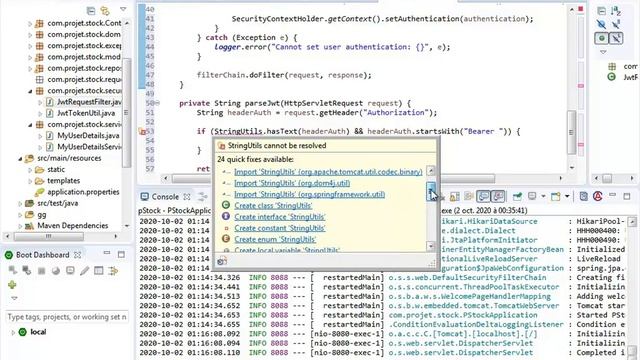The height and width of the screenshot is (360, 640).
Task: Expand the src/test/java folder
Action: point(20,203)
